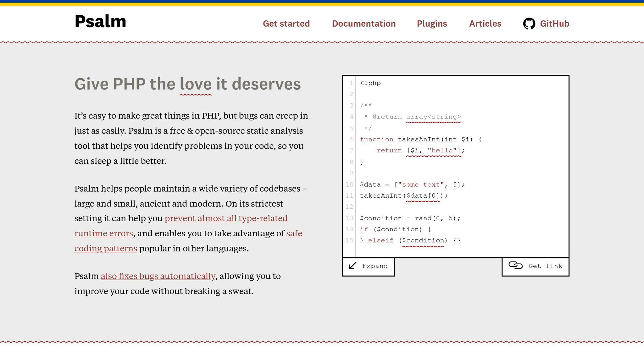Click 'function takesAnInt(int $i) {' line
Screen dimensions: 644x362
[421, 140]
